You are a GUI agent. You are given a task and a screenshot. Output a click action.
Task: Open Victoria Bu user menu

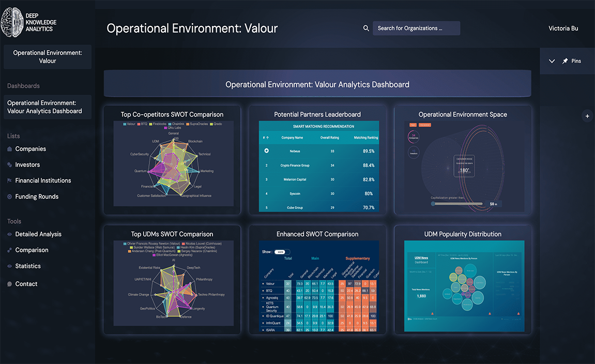[563, 28]
